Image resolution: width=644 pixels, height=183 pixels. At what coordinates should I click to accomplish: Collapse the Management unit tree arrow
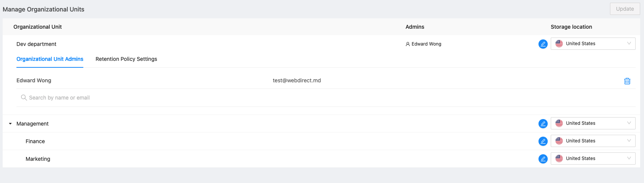pos(10,124)
